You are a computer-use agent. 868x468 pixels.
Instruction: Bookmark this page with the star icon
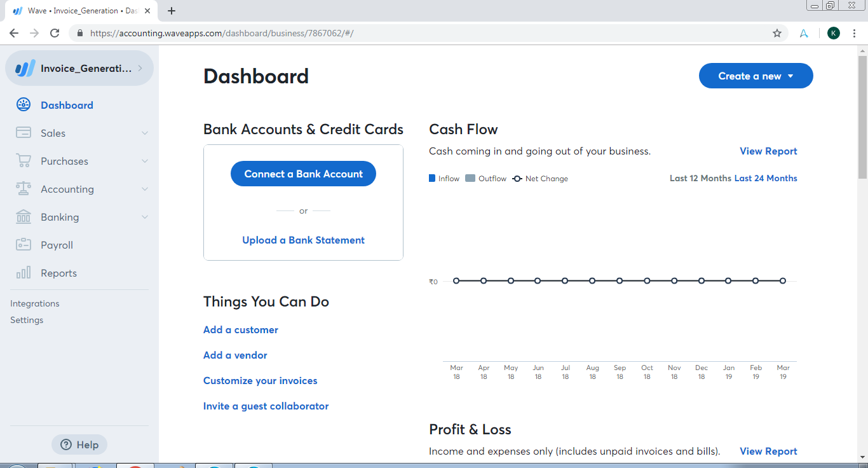point(776,33)
